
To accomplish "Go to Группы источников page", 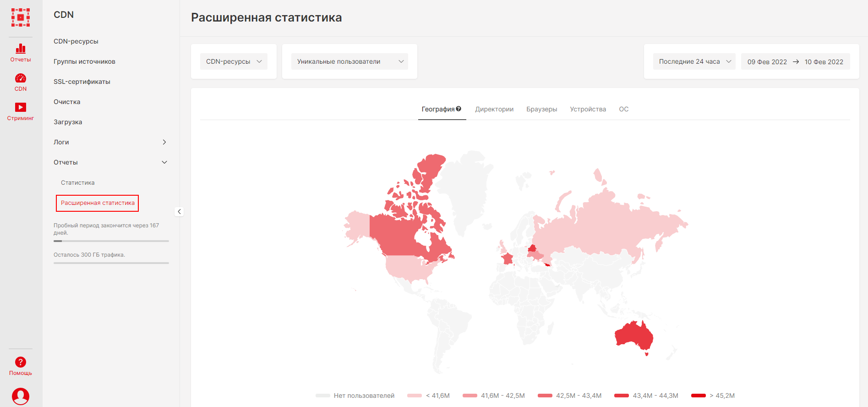I will (84, 61).
